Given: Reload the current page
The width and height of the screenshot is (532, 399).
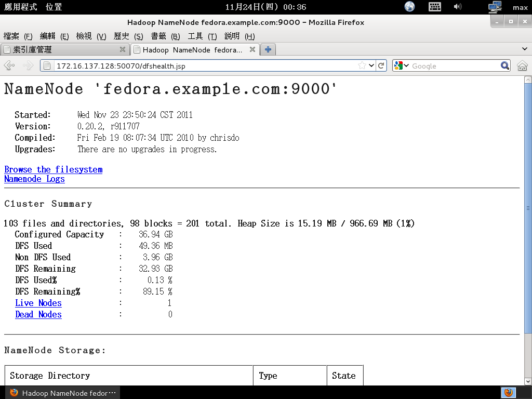Looking at the screenshot, I should point(381,66).
